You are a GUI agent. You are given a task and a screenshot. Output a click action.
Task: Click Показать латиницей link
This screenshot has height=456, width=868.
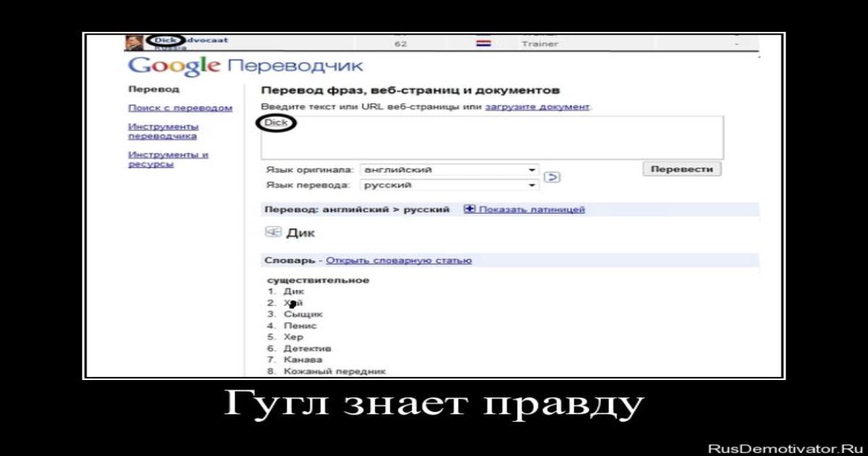pyautogui.click(x=532, y=210)
